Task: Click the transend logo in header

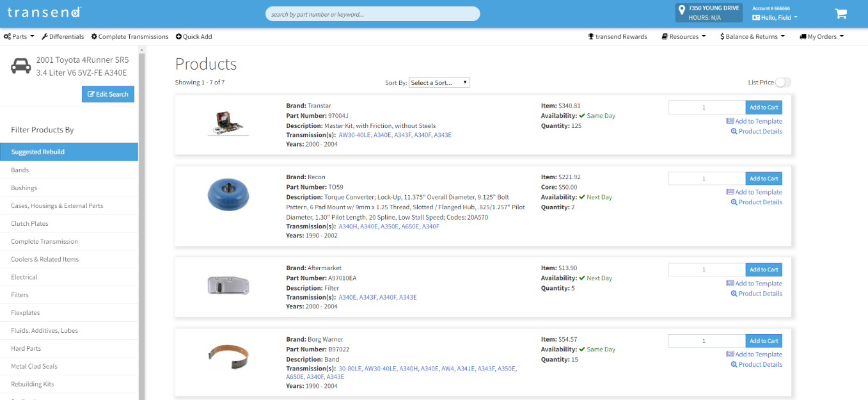Action: (44, 12)
